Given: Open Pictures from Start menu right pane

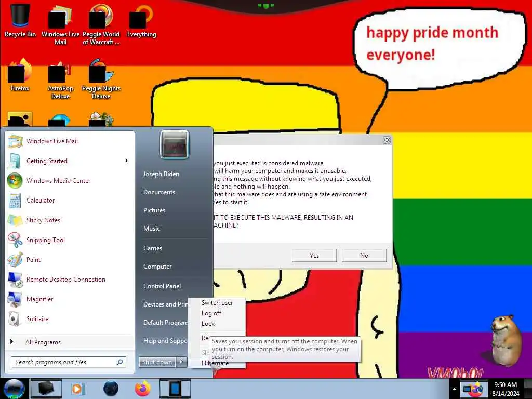Looking at the screenshot, I should (154, 210).
